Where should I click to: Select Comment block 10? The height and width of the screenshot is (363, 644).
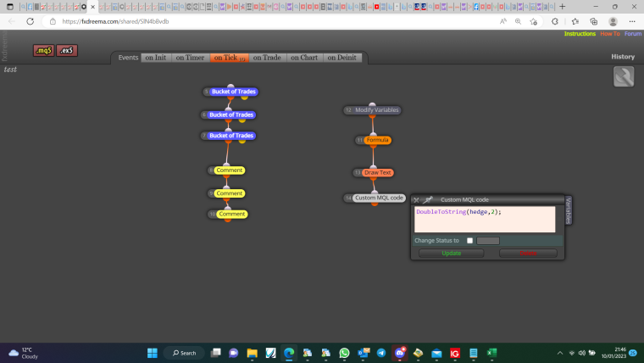(231, 214)
